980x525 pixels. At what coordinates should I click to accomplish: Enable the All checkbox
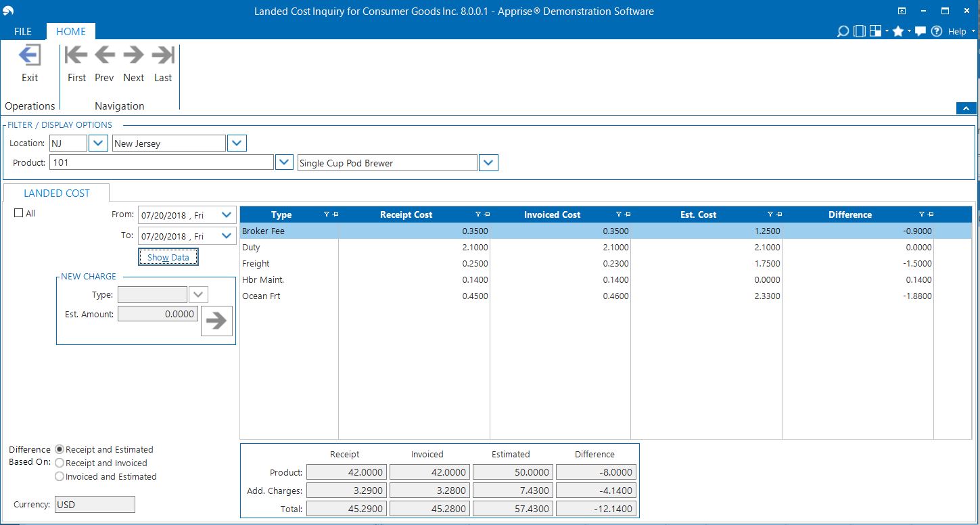19,213
